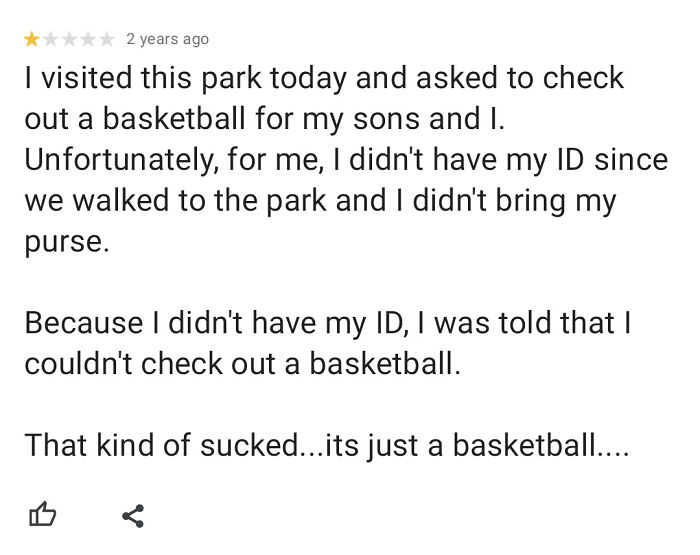Image resolution: width=700 pixels, height=555 pixels.
Task: Click the words 'its just a basketball....'
Action: tap(478, 446)
